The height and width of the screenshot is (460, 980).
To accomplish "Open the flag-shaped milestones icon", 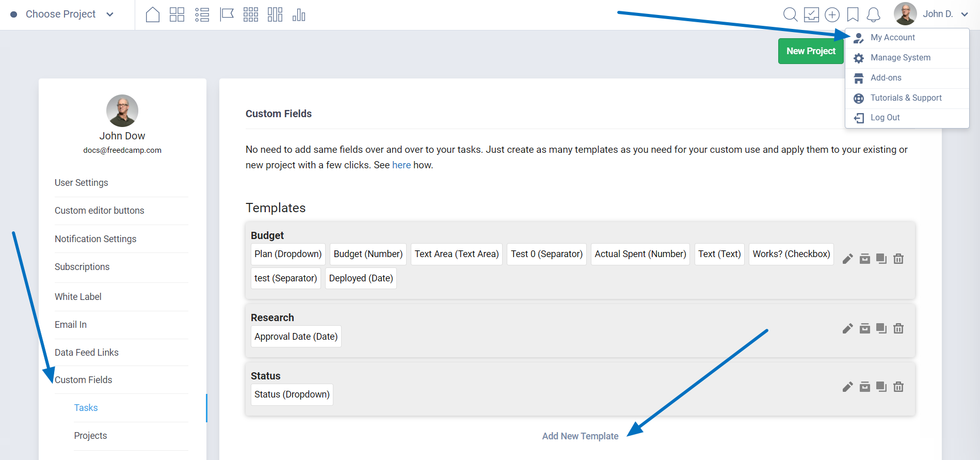I will pos(227,14).
